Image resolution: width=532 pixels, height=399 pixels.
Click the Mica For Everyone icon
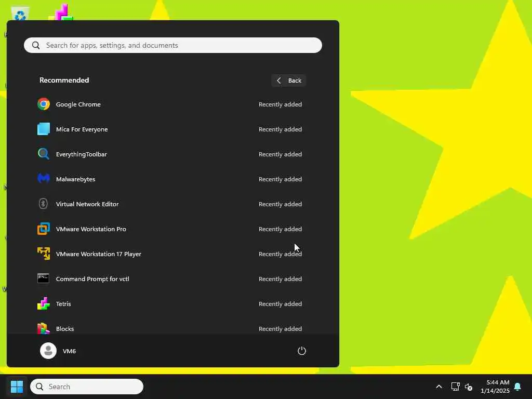[44, 129]
